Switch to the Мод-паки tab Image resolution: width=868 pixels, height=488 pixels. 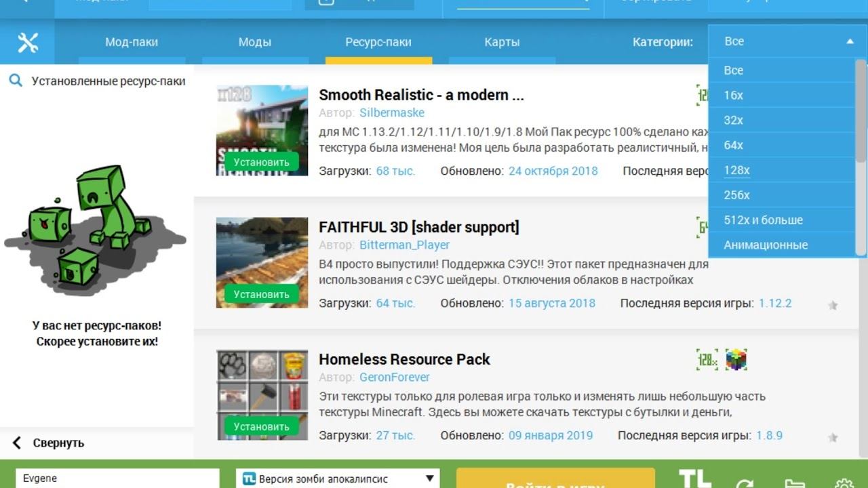point(132,42)
